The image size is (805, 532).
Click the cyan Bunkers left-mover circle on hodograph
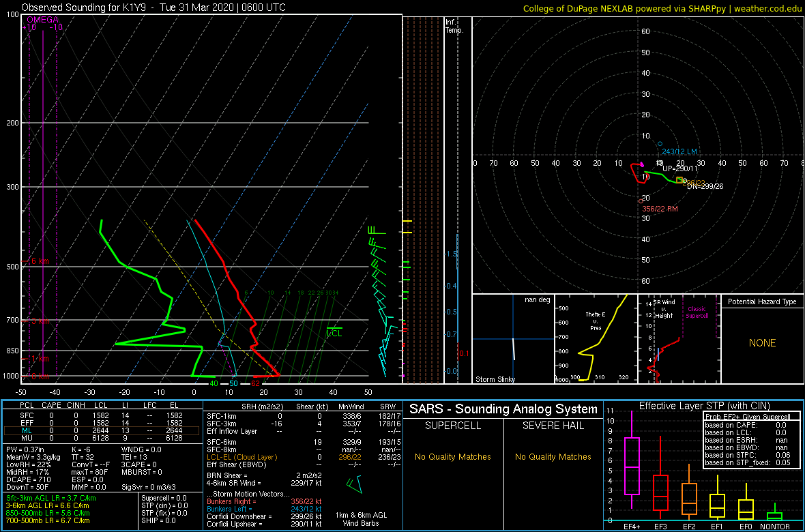[660, 144]
